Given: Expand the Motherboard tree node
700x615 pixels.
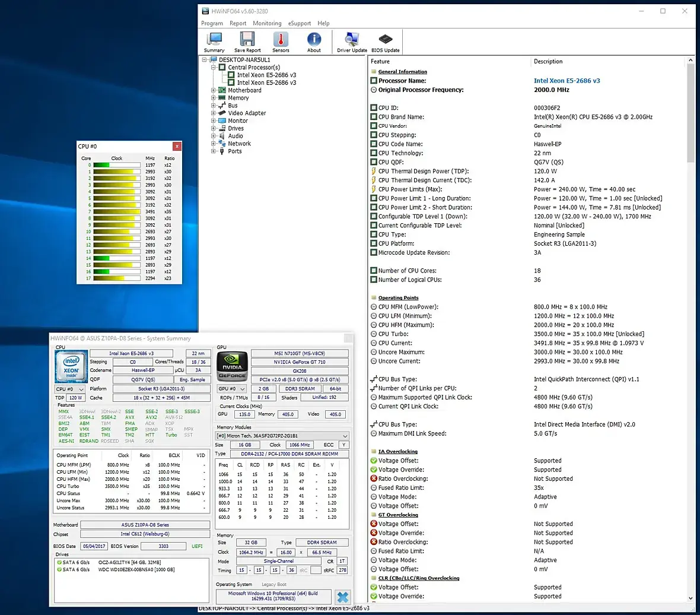Looking at the screenshot, I should point(214,90).
